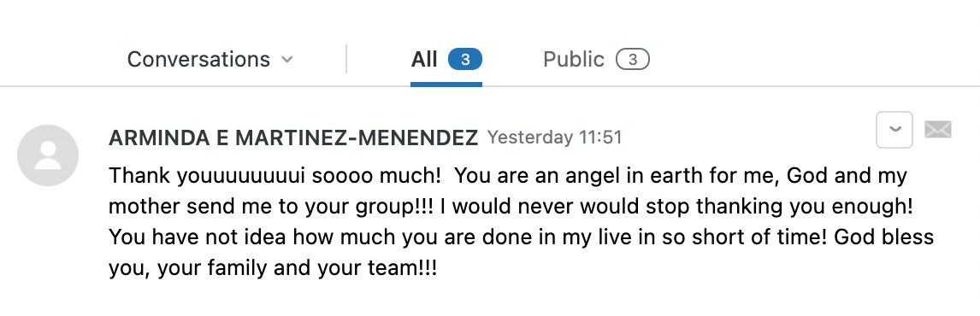Screen dimensions: 980x316
Task: Click the Yesterday 11:51 timestamp
Action: (554, 138)
